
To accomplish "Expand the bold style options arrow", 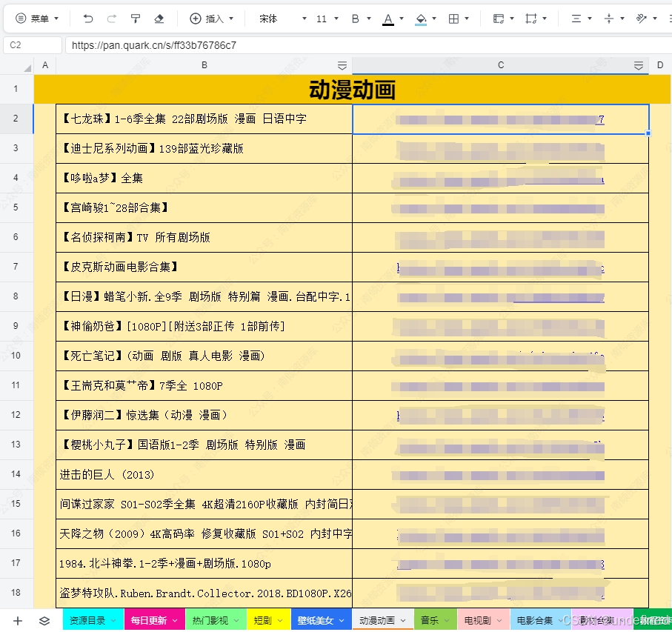I will click(x=369, y=19).
